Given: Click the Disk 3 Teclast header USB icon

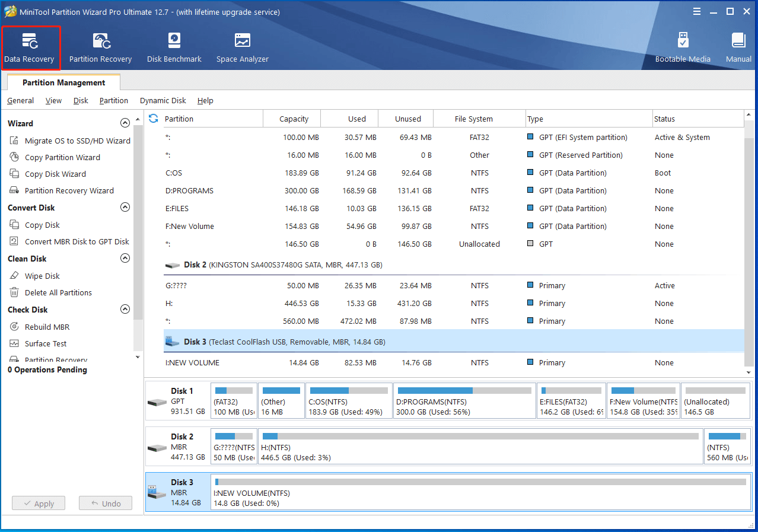Looking at the screenshot, I should coord(172,342).
